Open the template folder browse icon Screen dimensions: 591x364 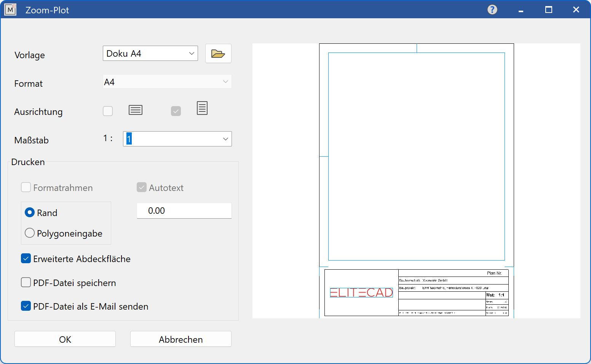(x=218, y=54)
